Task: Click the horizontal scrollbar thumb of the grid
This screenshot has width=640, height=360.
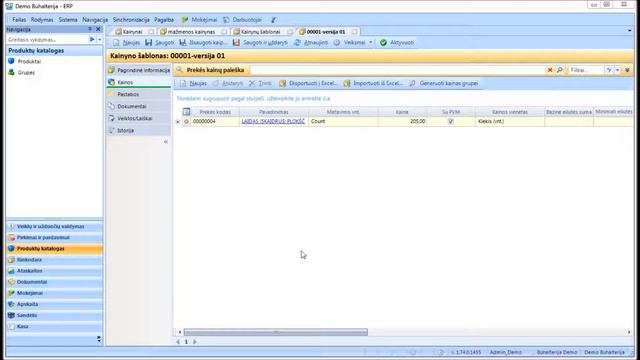Action: (x=276, y=332)
